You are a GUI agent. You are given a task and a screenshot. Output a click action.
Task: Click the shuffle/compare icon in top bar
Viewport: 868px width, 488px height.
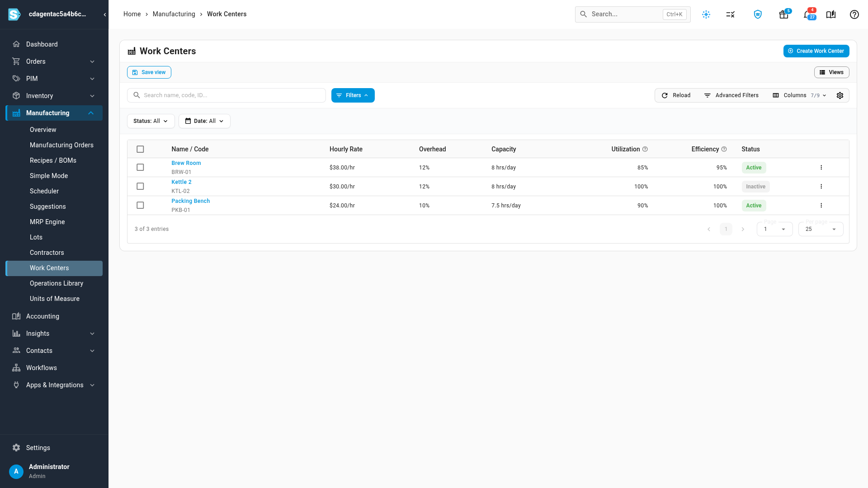[731, 14]
